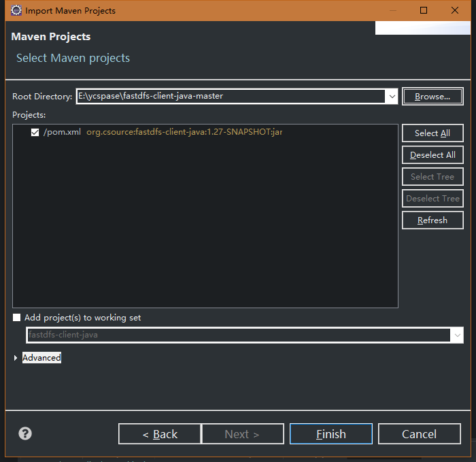This screenshot has height=462, width=476.
Task: Click the disabled Next > button
Action: coord(243,433)
